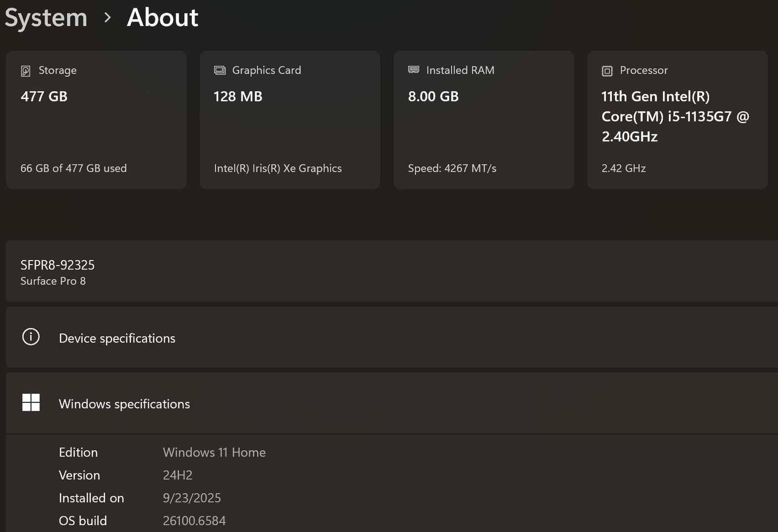778x532 pixels.
Task: Open the Storage card showing 477 GB
Action: coord(97,120)
